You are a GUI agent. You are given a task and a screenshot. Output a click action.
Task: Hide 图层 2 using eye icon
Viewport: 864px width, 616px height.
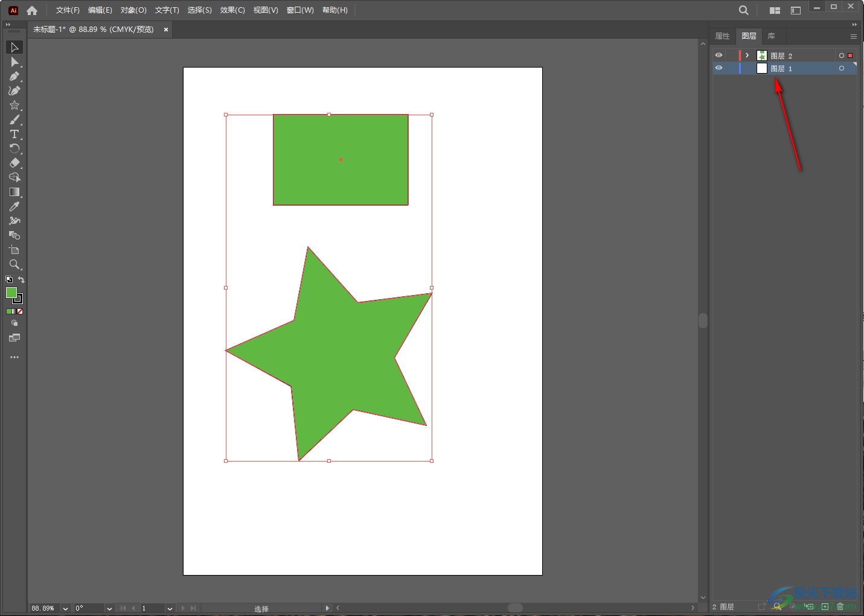pyautogui.click(x=718, y=55)
